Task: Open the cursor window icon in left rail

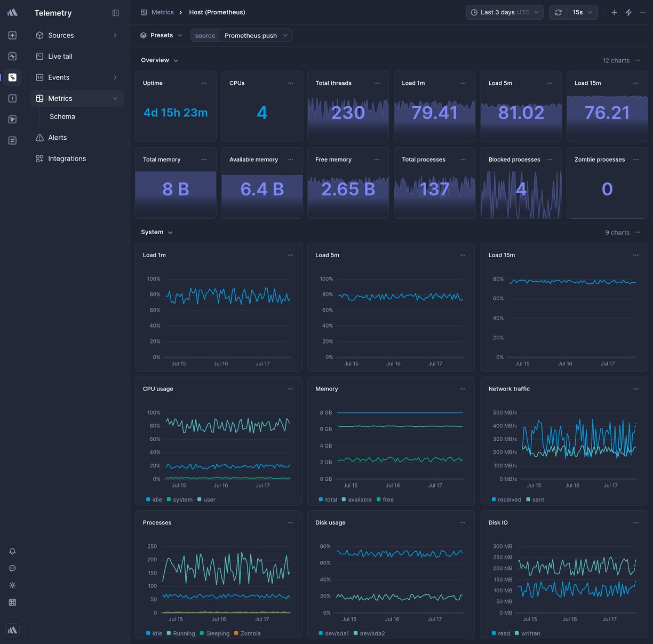Action: pyautogui.click(x=12, y=120)
